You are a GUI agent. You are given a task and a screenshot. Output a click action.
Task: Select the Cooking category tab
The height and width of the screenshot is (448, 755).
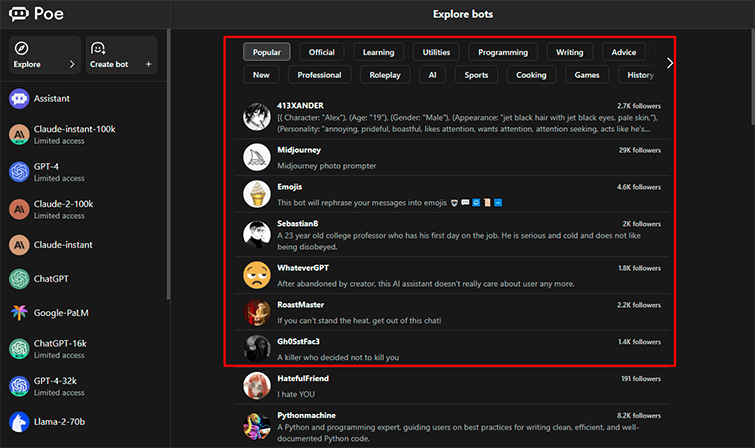532,75
